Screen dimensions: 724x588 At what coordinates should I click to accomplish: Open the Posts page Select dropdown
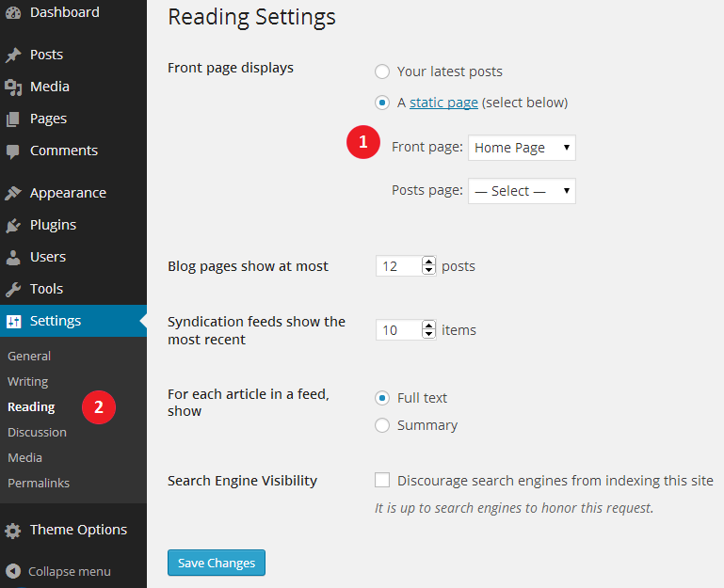pyautogui.click(x=522, y=191)
